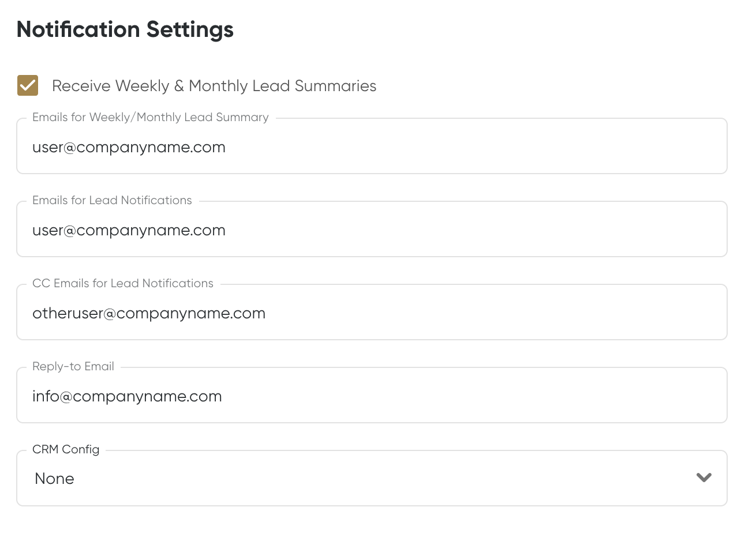Click the checkmark icon inside gold checkbox
This screenshot has width=756, height=541.
tap(28, 85)
